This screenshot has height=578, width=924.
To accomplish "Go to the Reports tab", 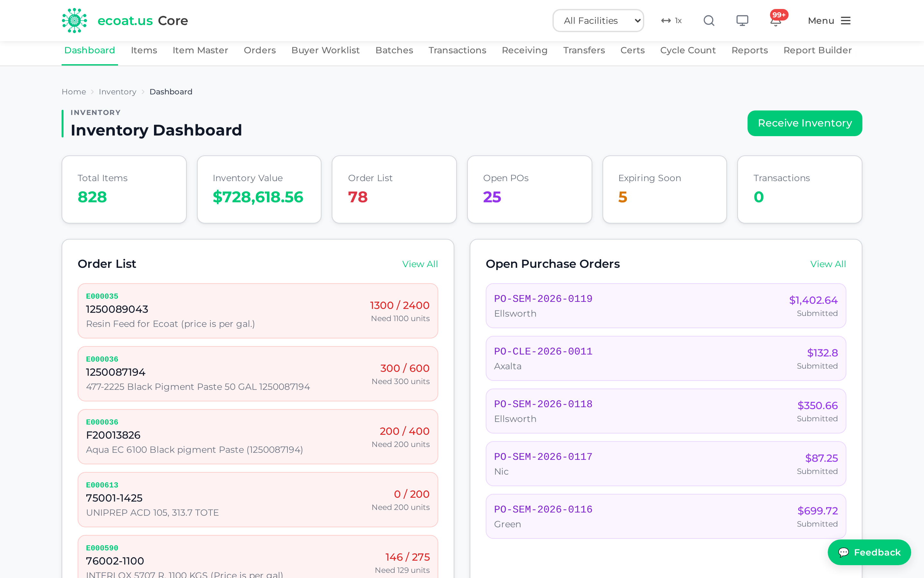I will (x=749, y=50).
